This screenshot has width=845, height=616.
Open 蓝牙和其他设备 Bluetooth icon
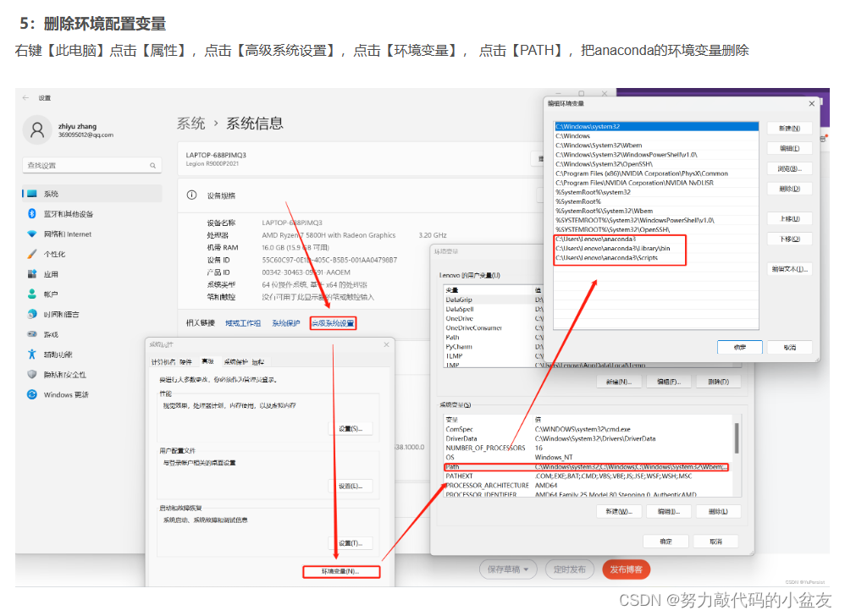click(32, 214)
